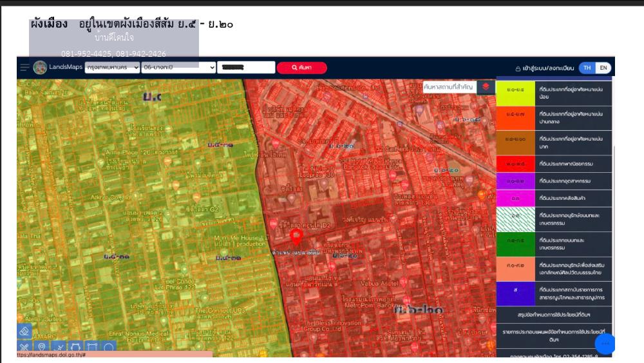
Task: Open เข้าสู่ระบบ/ลงทะเบียน login link
Action: click(544, 68)
